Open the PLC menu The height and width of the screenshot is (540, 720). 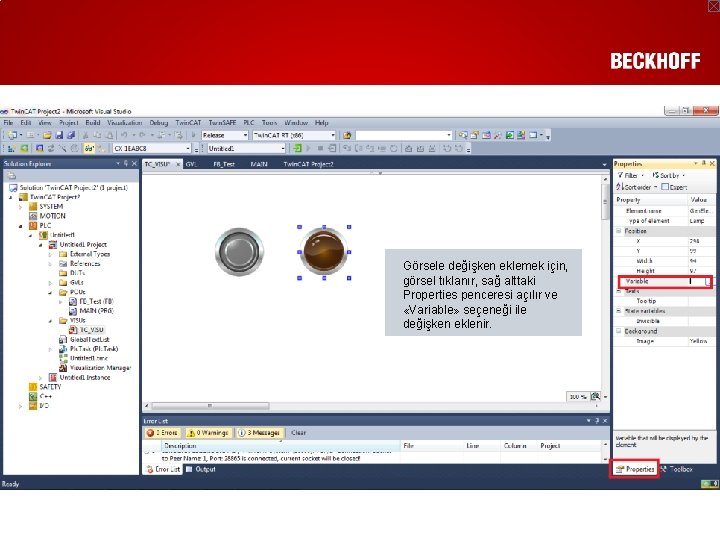click(x=248, y=123)
